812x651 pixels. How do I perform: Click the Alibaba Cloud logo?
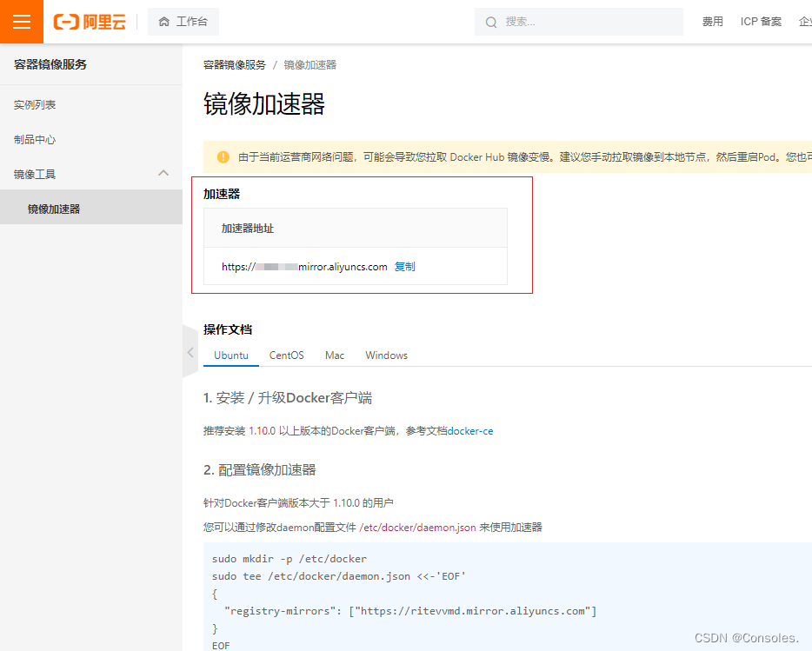tap(90, 22)
